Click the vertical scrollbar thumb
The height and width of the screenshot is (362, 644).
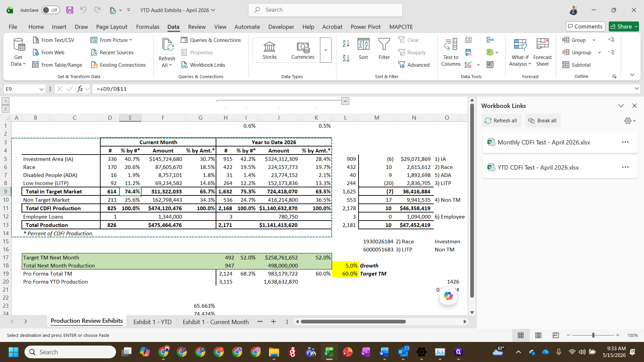pos(472,200)
